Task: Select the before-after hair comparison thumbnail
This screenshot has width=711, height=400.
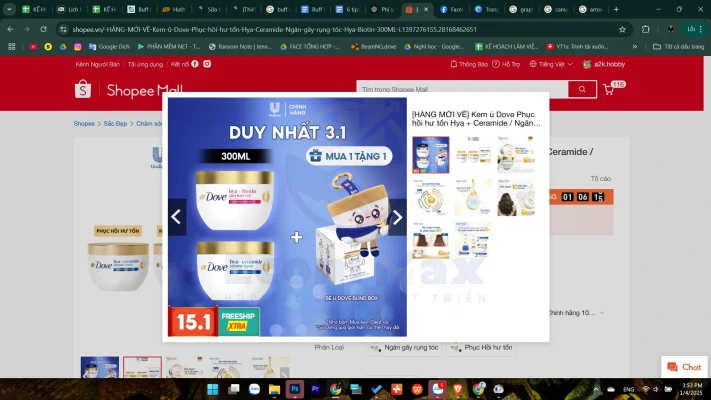Action: coord(430,240)
